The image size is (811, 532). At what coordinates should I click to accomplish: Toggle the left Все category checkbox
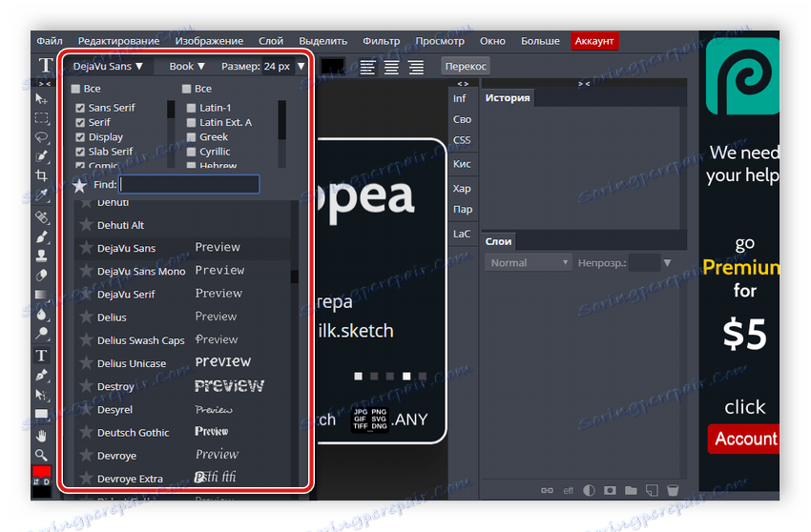(x=75, y=89)
